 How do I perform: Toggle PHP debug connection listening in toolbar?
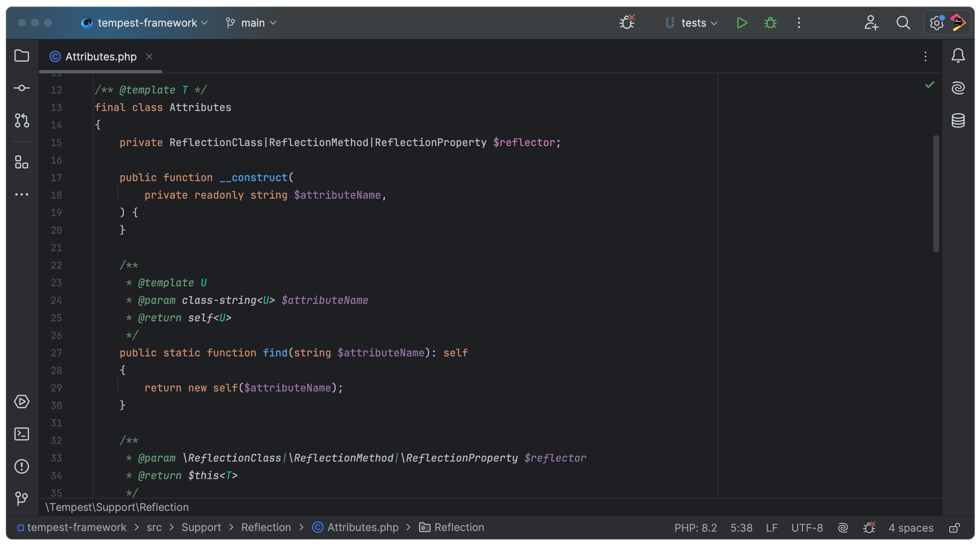click(627, 23)
